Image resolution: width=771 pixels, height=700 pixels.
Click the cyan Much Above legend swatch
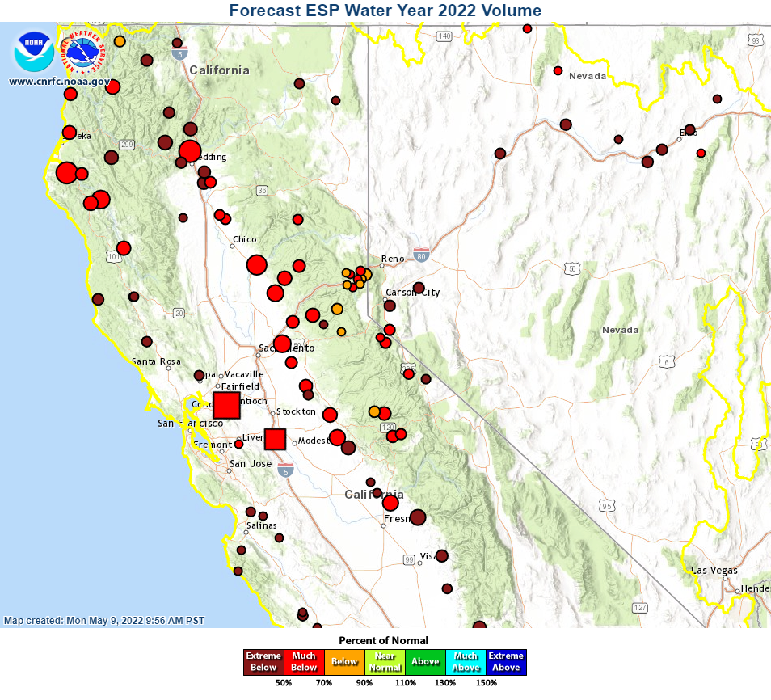pos(466,662)
